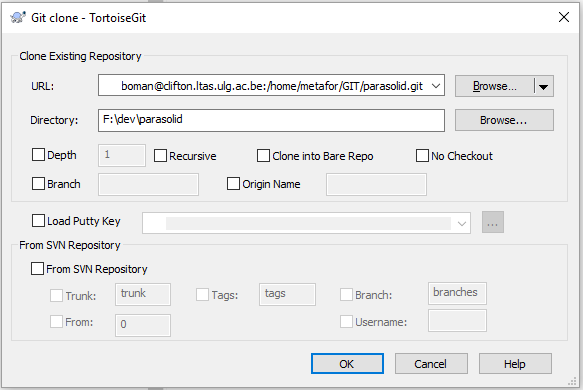The height and width of the screenshot is (390, 583).
Task: Open the Browse split-button dropdown arrow
Action: (544, 87)
